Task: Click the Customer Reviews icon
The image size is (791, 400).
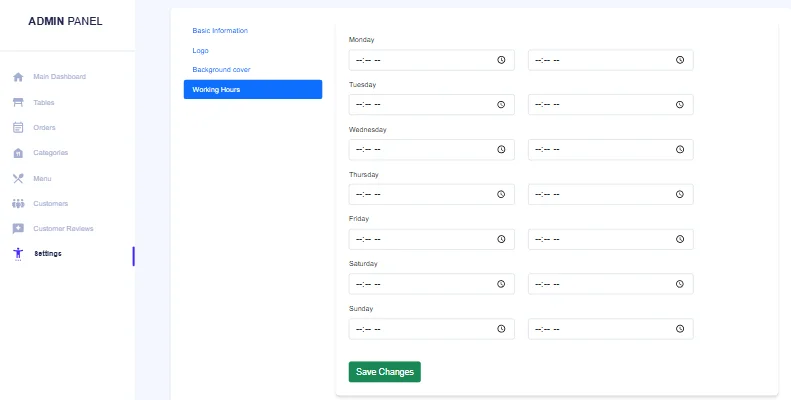Action: (18, 228)
